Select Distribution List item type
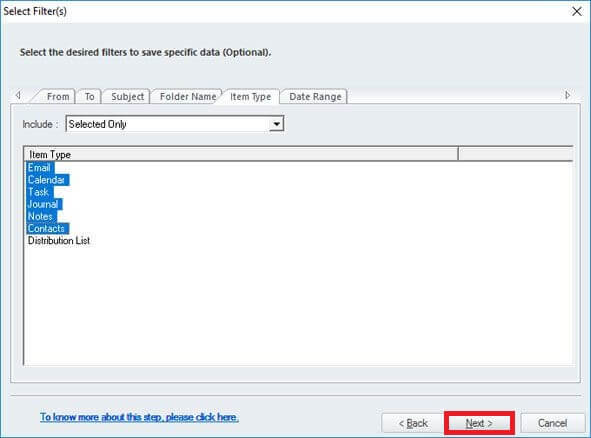Image resolution: width=591 pixels, height=438 pixels. tap(59, 240)
